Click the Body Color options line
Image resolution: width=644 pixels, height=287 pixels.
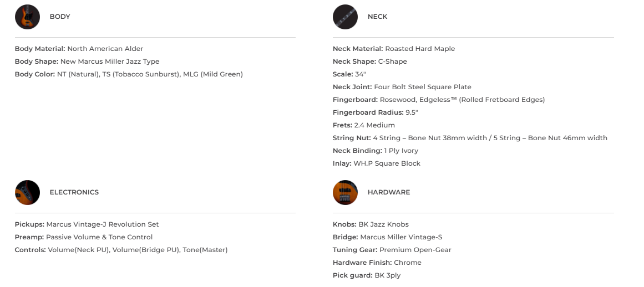[x=129, y=74]
